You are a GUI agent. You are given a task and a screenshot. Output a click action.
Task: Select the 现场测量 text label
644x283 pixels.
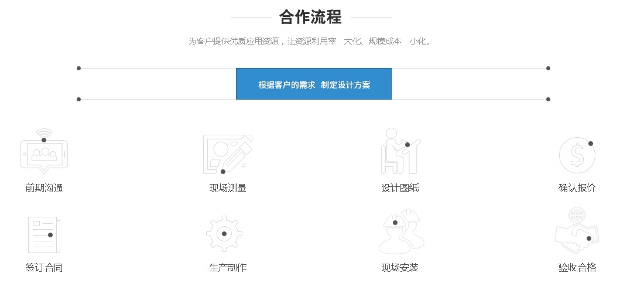[228, 188]
